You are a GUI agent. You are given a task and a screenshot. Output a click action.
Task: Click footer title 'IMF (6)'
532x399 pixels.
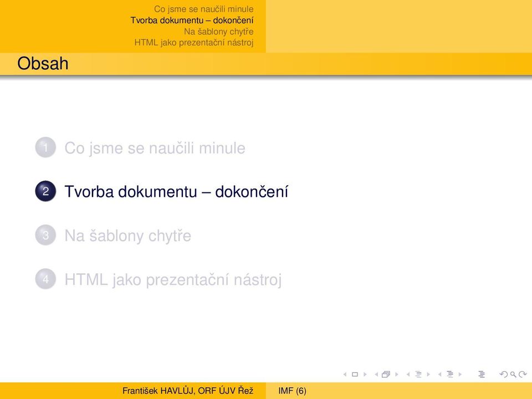pos(292,391)
